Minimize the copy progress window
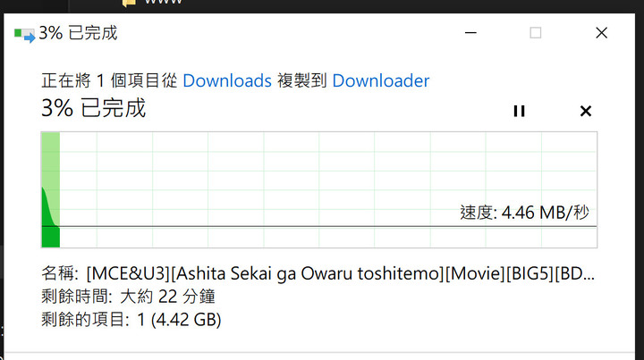644x360 pixels. pyautogui.click(x=470, y=33)
